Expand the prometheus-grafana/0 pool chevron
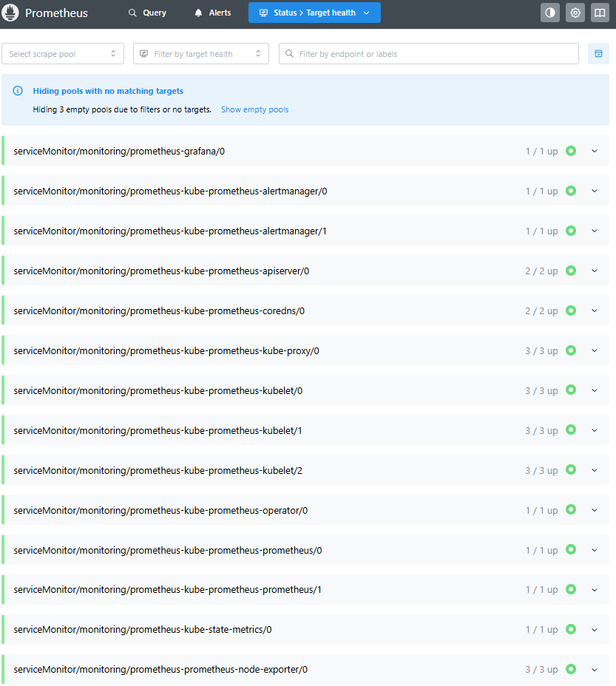The width and height of the screenshot is (616, 686). click(x=594, y=151)
